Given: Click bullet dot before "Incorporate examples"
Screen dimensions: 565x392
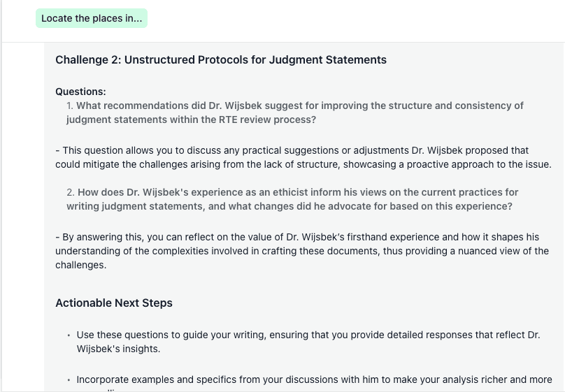Looking at the screenshot, I should [69, 380].
